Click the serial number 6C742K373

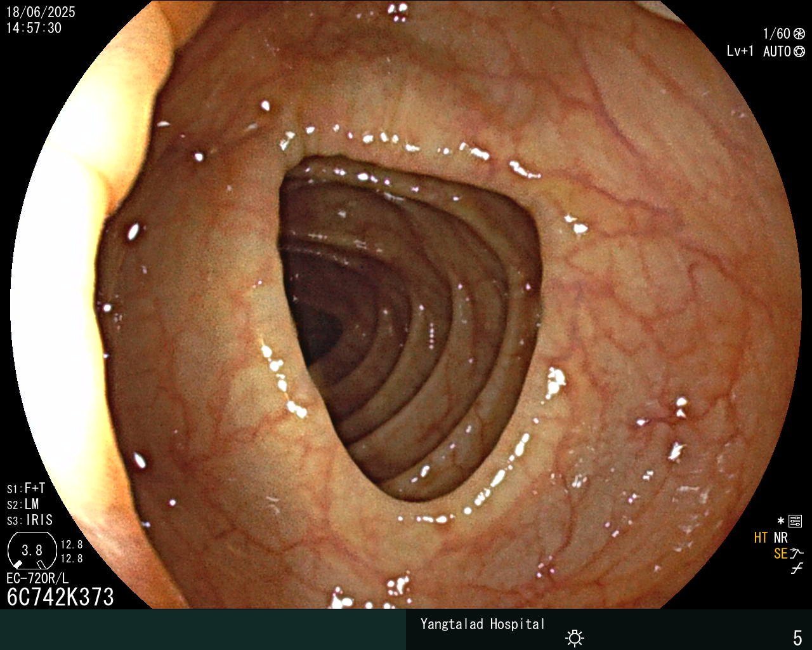[x=60, y=597]
